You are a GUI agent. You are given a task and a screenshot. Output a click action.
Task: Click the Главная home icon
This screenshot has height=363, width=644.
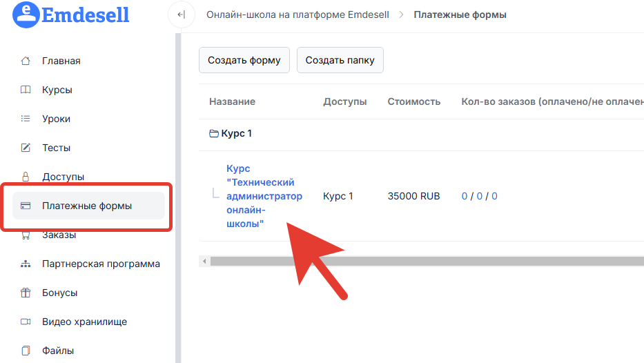tap(26, 61)
